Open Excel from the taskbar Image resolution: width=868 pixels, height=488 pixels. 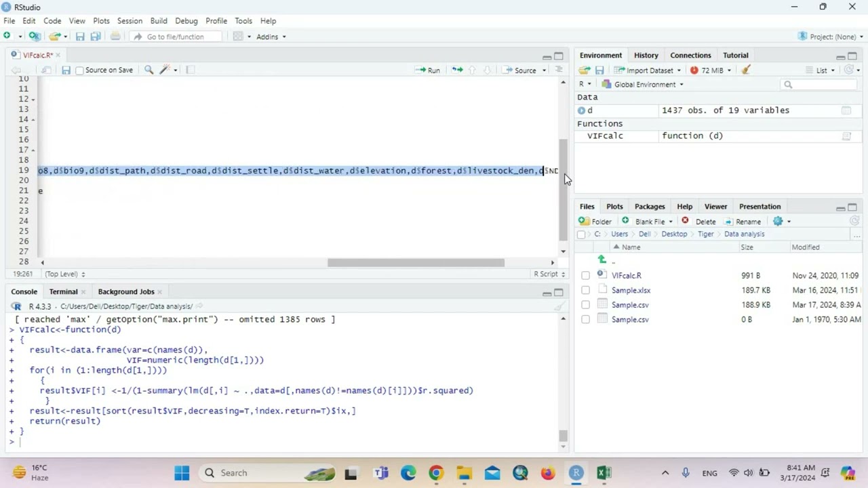604,473
